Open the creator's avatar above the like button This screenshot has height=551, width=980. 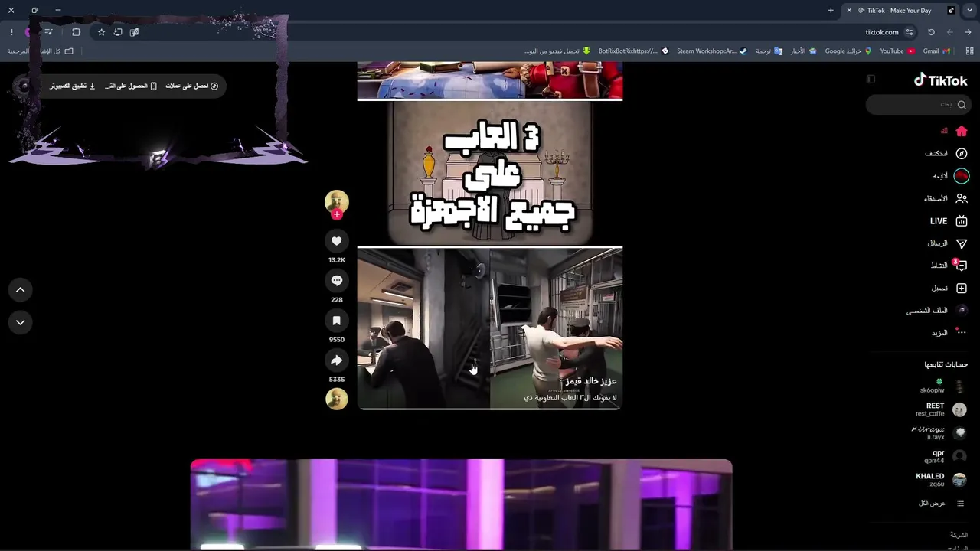[337, 201]
